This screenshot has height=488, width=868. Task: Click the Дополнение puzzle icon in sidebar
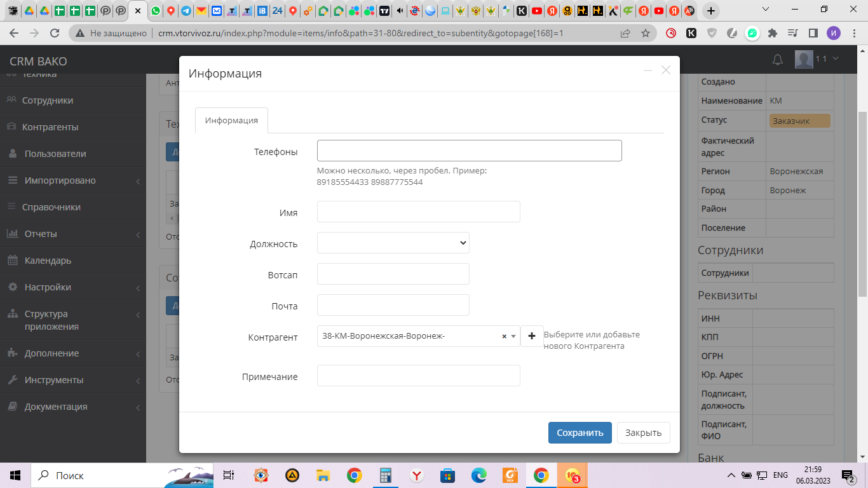[12, 353]
